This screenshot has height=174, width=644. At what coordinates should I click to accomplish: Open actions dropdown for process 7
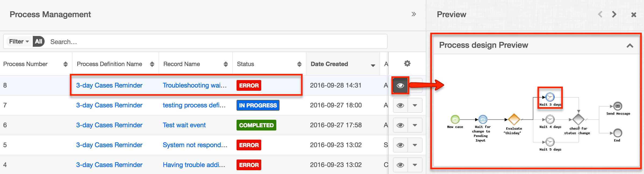tap(415, 105)
